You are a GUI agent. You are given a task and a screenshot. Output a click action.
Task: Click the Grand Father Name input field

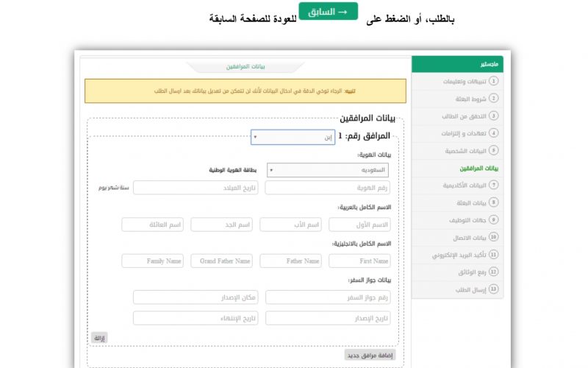point(222,261)
